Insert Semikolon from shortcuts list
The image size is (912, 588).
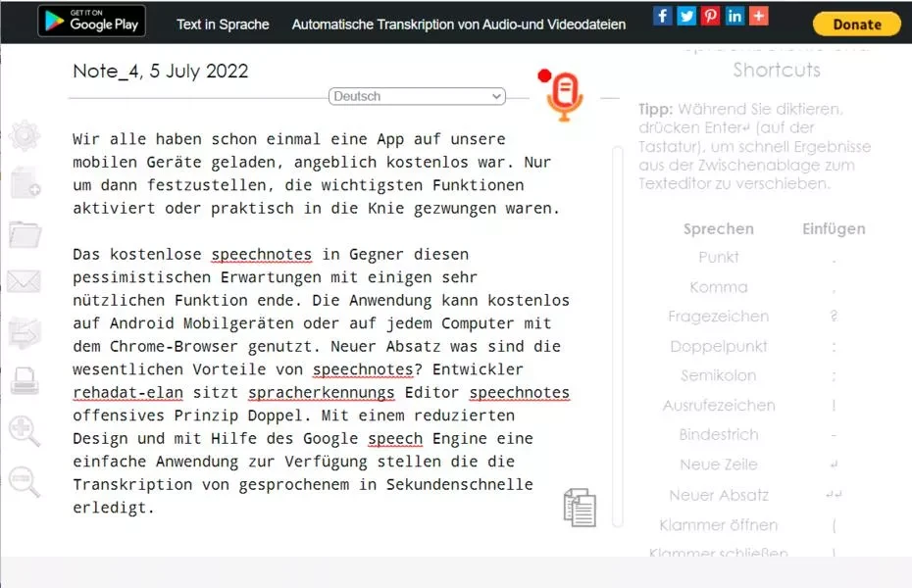718,375
